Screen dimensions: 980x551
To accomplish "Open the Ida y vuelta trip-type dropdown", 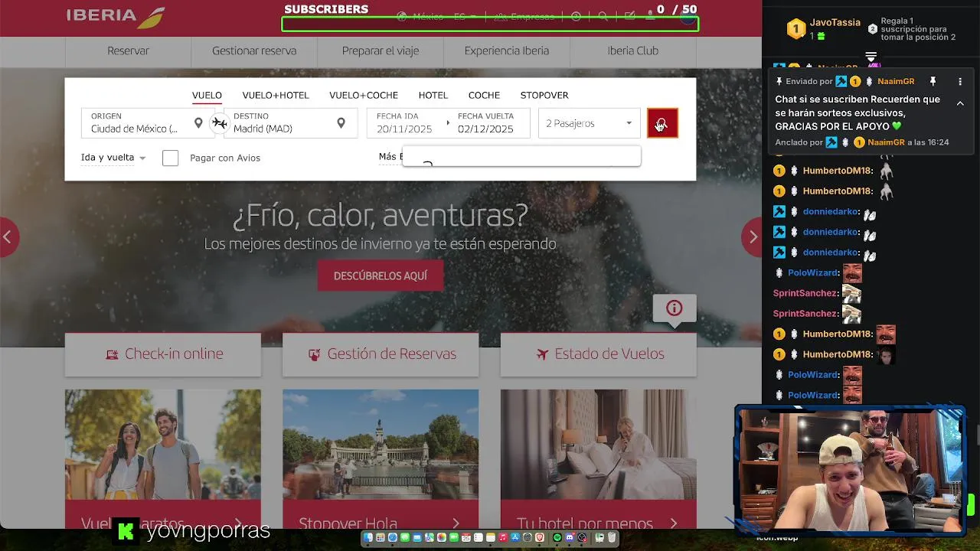I will (x=113, y=158).
